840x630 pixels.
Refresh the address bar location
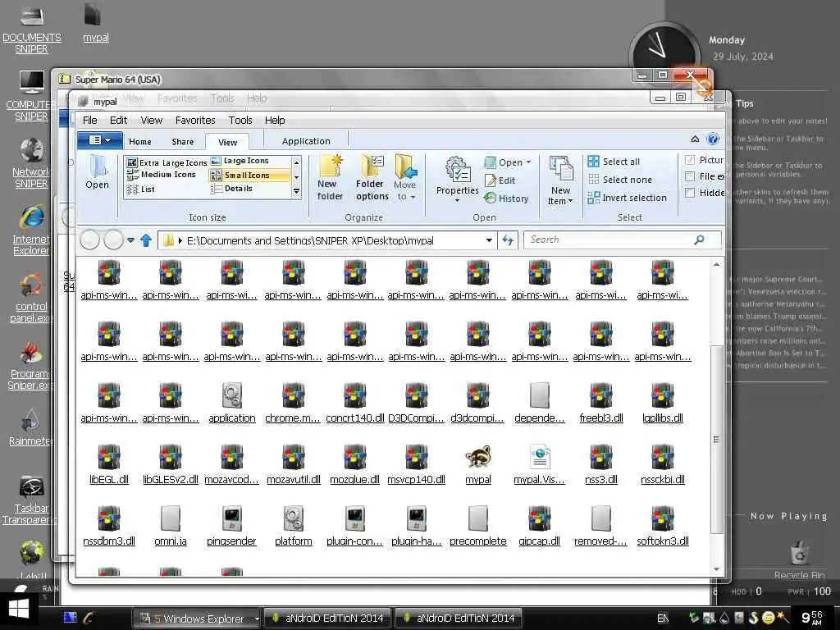(x=507, y=240)
